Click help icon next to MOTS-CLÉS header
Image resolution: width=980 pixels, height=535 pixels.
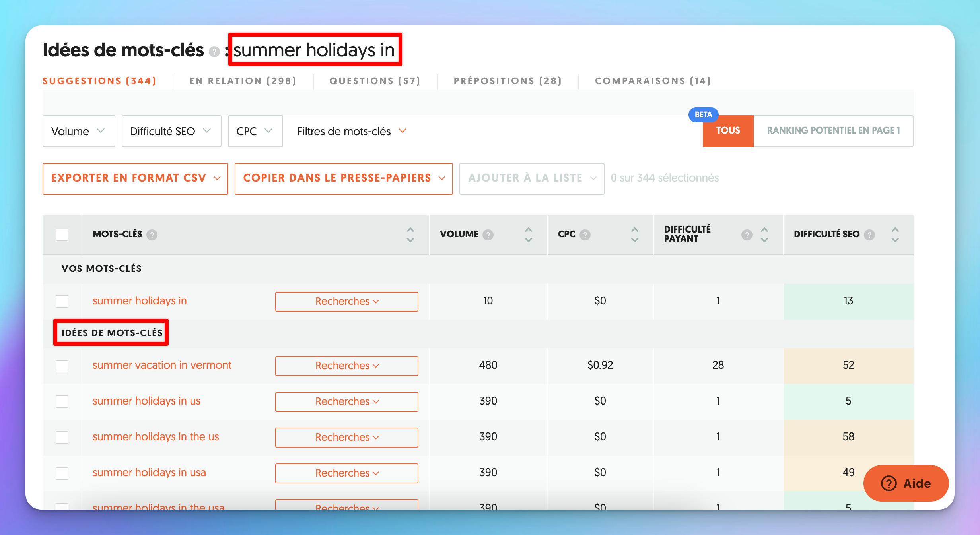pos(152,235)
